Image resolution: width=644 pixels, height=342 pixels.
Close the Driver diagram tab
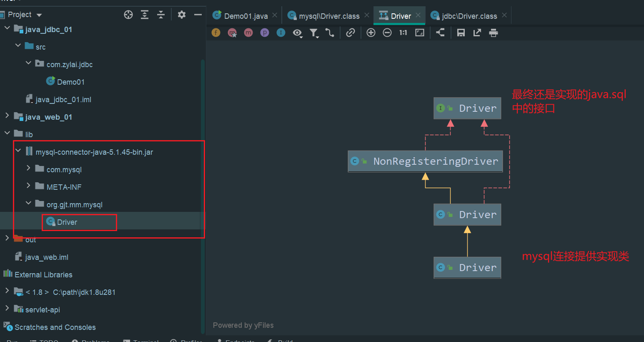pyautogui.click(x=418, y=15)
